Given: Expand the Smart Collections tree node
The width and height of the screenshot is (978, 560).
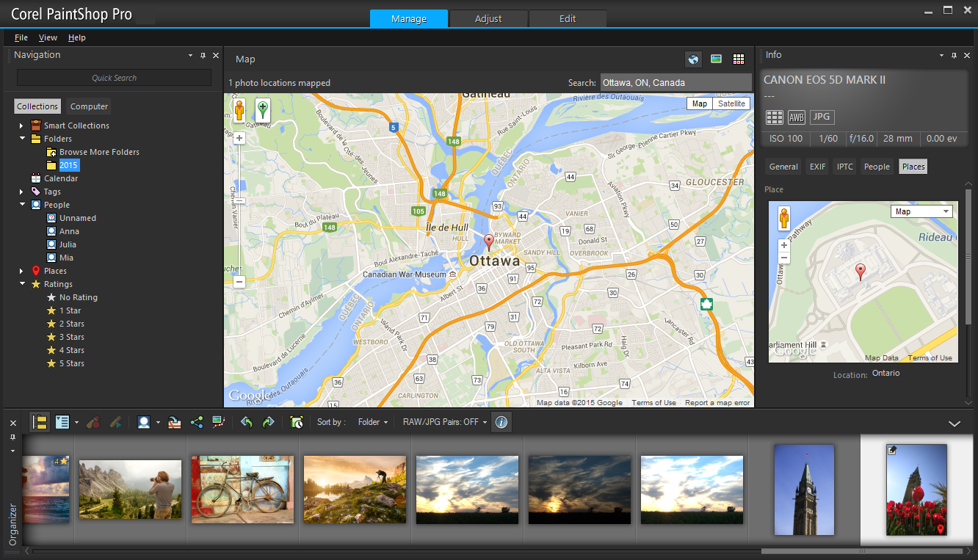Looking at the screenshot, I should tap(22, 126).
